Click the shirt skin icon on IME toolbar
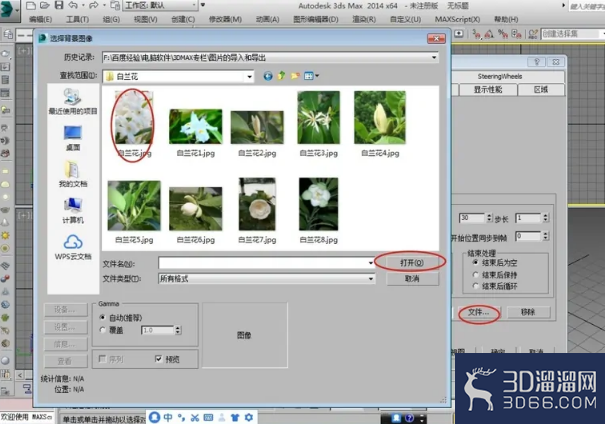The width and height of the screenshot is (605, 424). [235, 417]
